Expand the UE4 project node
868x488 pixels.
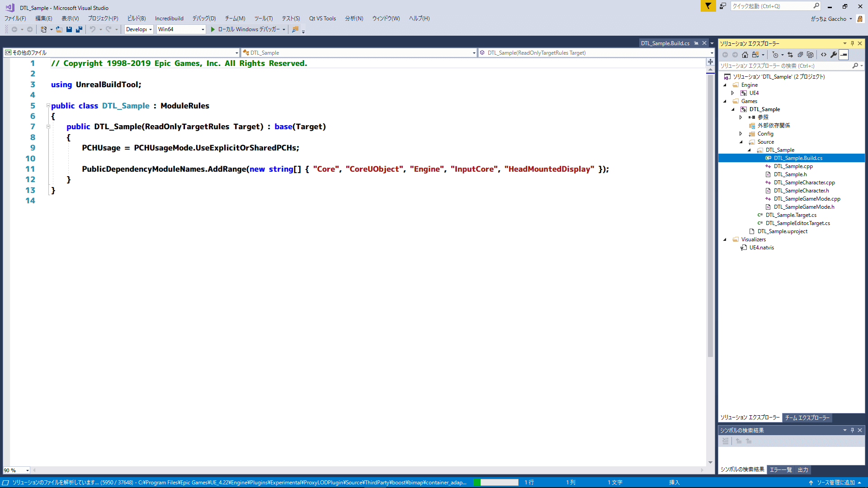733,93
